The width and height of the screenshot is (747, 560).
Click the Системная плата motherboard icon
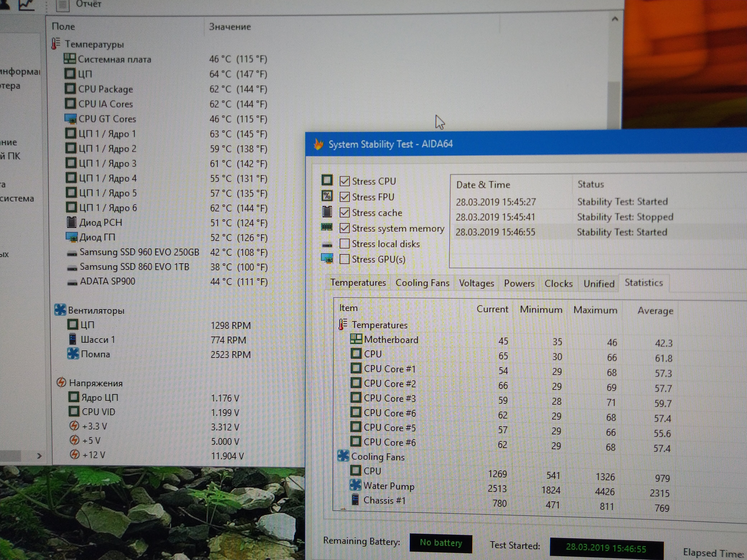pyautogui.click(x=69, y=59)
